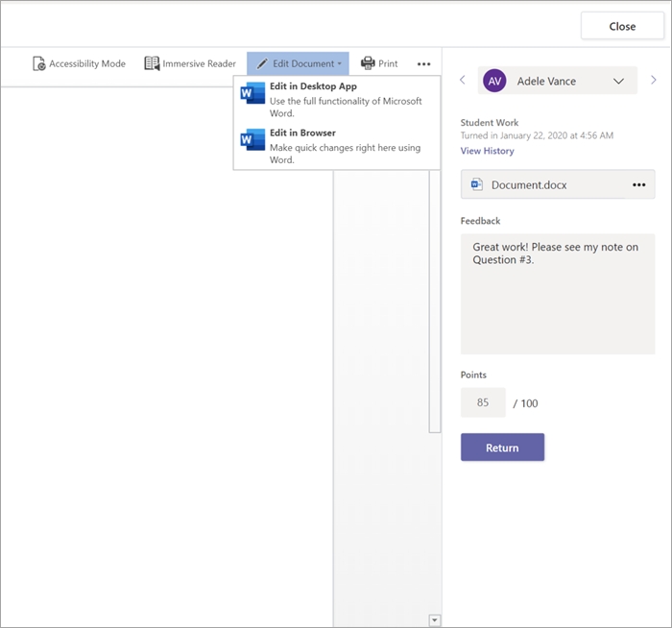Click Adele Vance's AV avatar
The height and width of the screenshot is (628, 672).
click(x=494, y=81)
